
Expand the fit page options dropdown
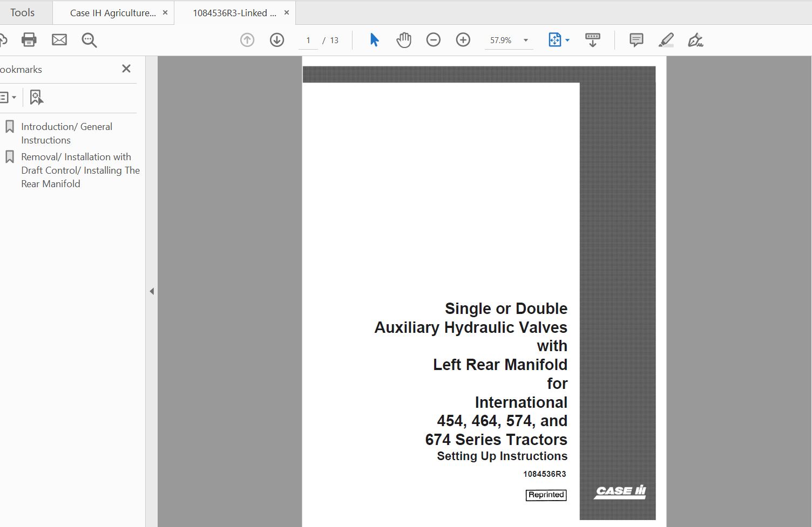pyautogui.click(x=567, y=40)
